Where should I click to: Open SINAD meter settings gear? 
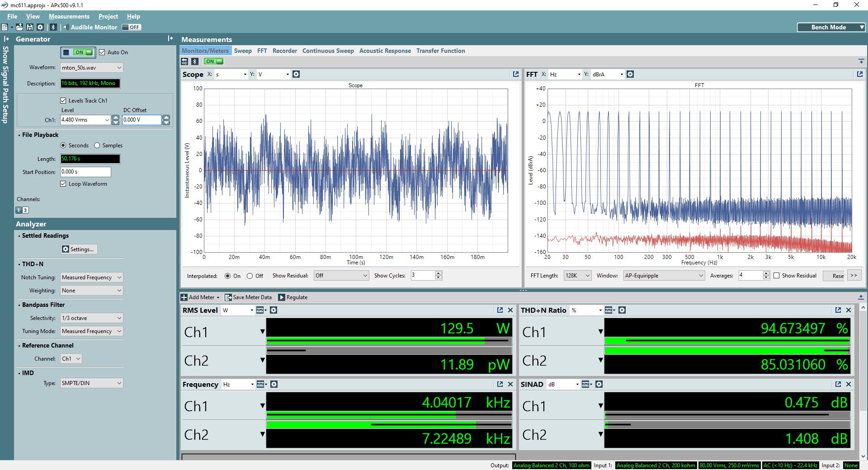click(x=599, y=384)
